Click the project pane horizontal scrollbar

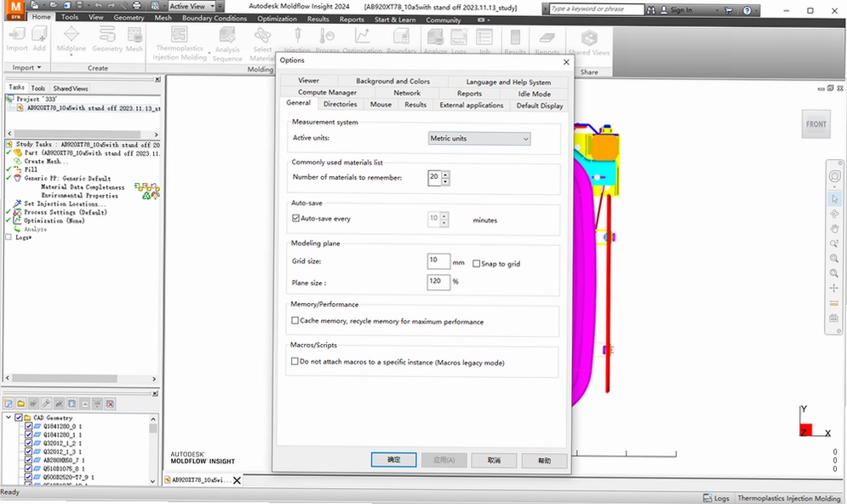82,134
